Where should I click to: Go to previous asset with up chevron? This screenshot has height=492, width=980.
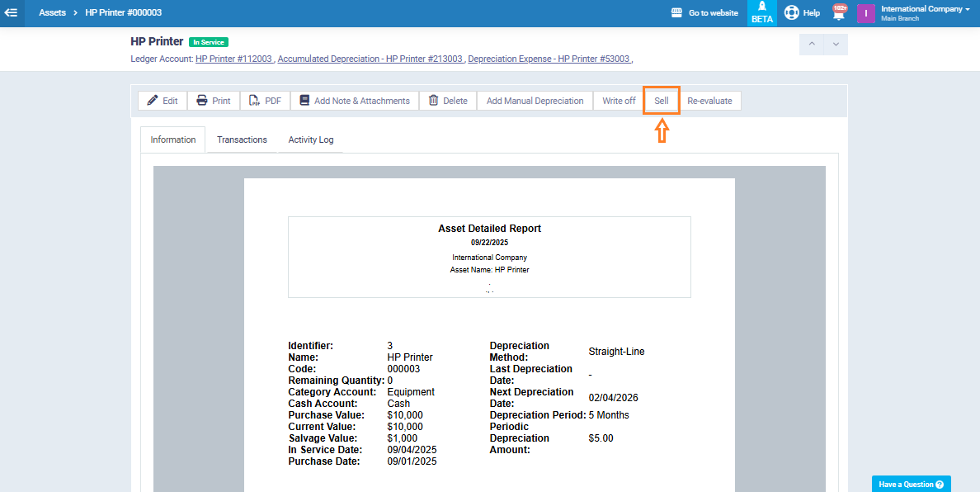click(x=812, y=44)
